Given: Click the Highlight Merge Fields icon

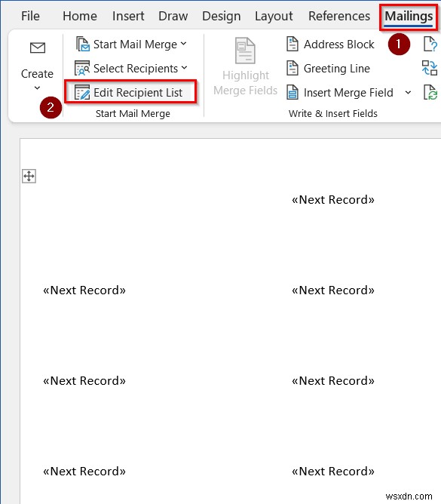Looking at the screenshot, I should tap(246, 51).
